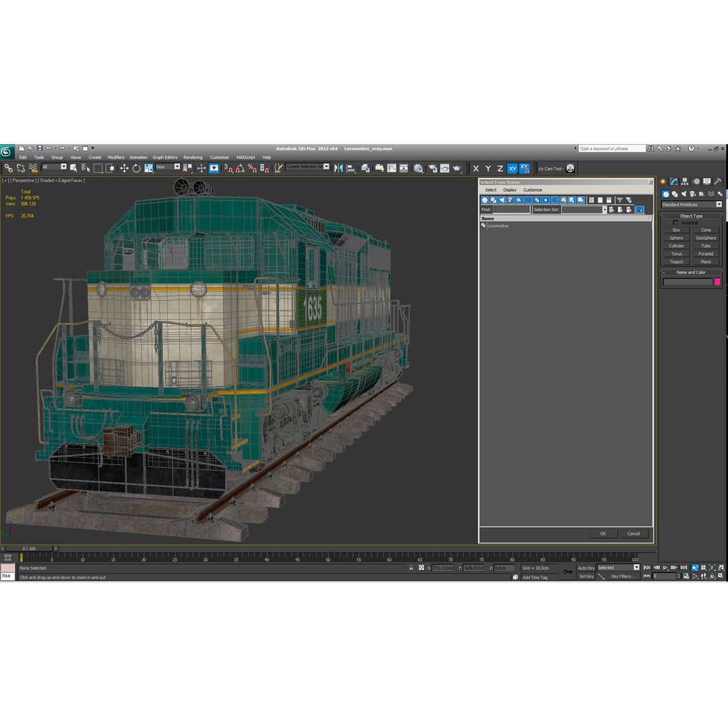Activate Select and Move tool
Screen dimensions: 728x728
(124, 168)
